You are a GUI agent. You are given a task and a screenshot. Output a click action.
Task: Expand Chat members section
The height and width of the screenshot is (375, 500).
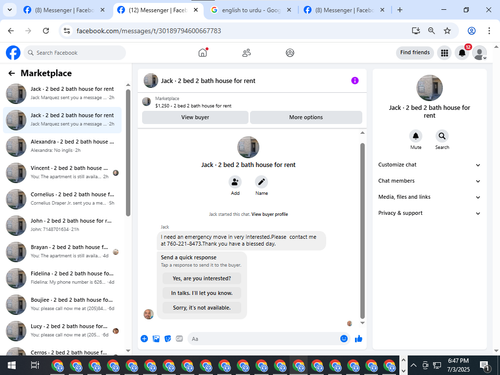point(429,181)
